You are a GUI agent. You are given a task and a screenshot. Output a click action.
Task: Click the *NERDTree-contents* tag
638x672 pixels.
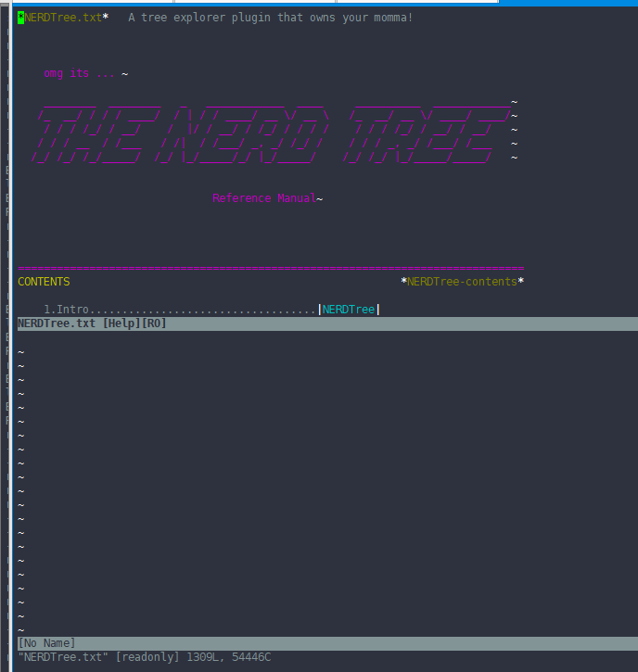click(x=462, y=282)
